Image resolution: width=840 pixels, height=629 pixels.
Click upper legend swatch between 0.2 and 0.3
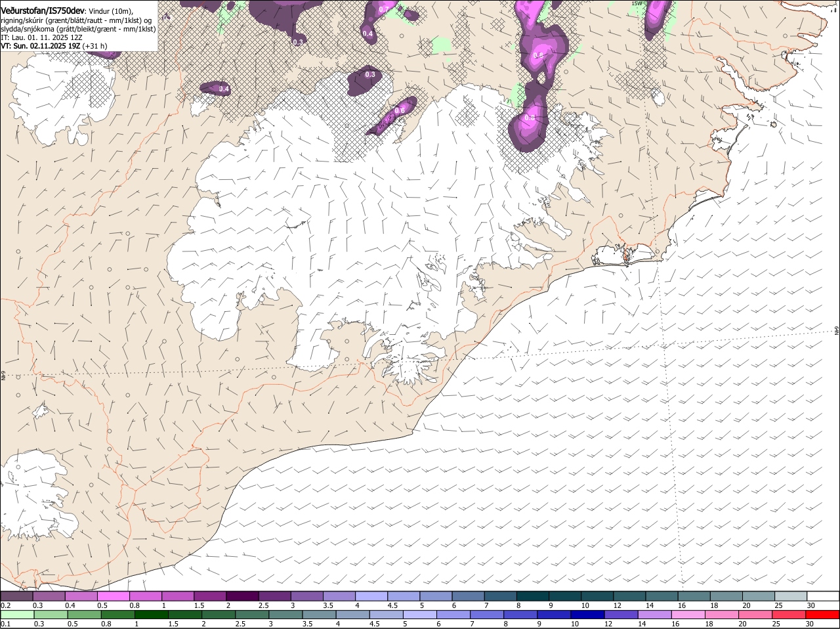(x=16, y=596)
